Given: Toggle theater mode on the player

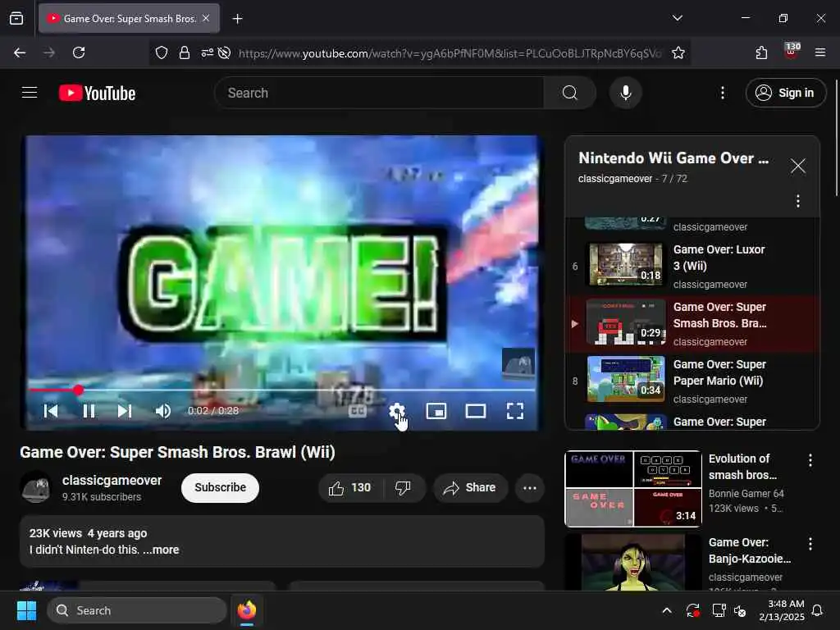Looking at the screenshot, I should (x=476, y=411).
